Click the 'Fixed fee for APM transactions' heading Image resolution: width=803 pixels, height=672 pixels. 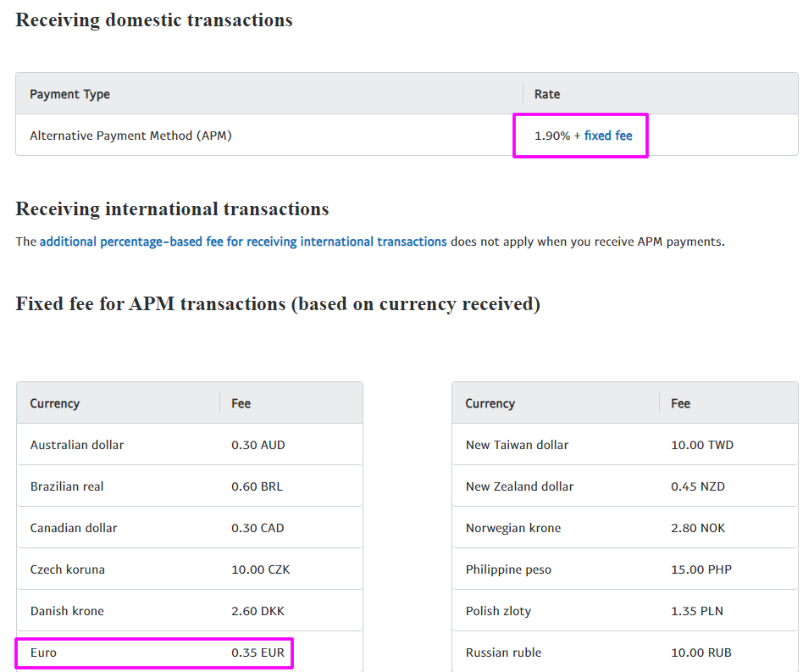point(277,303)
